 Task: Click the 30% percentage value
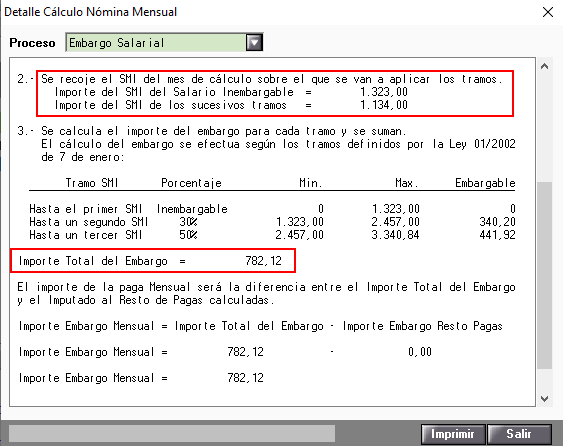(189, 222)
